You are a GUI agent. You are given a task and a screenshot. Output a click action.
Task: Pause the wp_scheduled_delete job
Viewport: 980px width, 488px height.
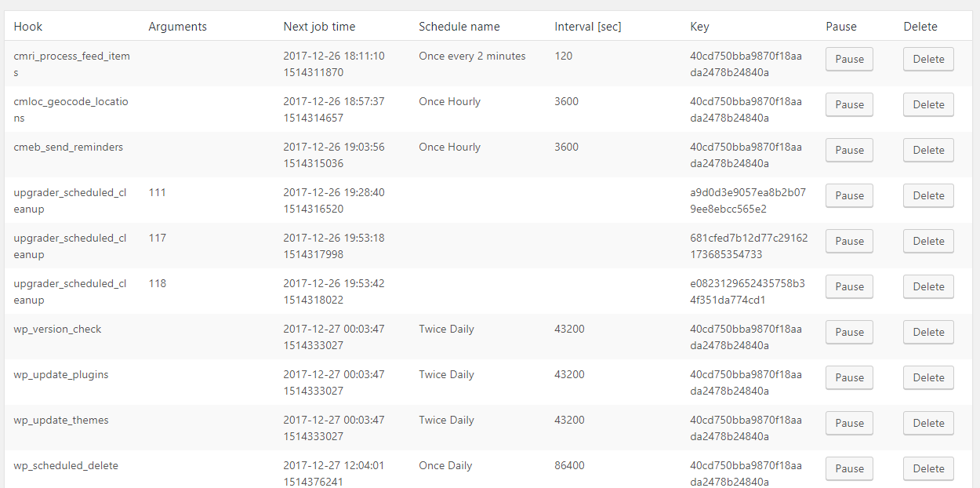pos(849,469)
